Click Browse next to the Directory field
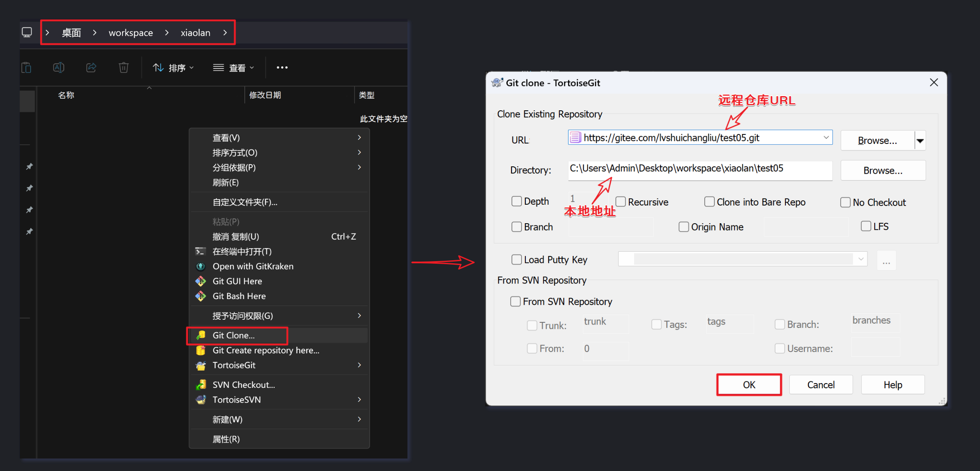980x471 pixels. 883,171
